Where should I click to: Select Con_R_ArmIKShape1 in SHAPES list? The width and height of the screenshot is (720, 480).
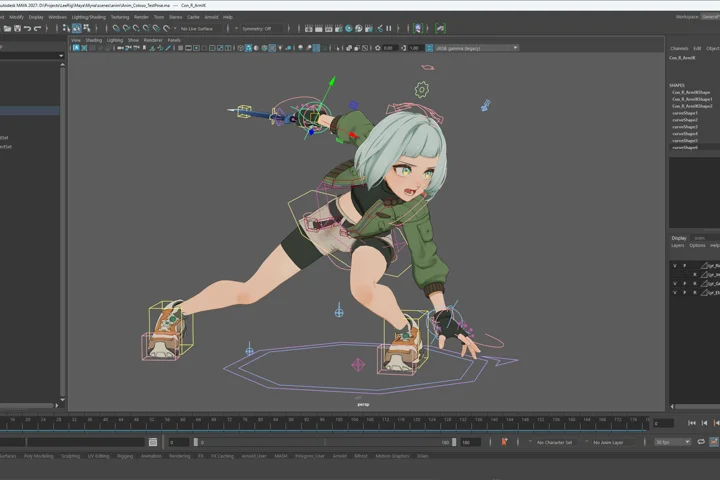[692, 99]
